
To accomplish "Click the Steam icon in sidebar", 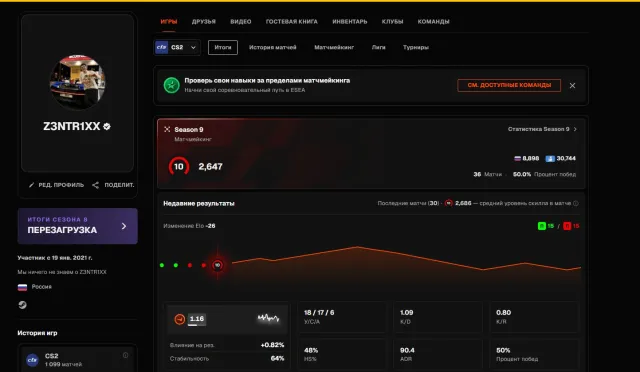I will (22, 305).
